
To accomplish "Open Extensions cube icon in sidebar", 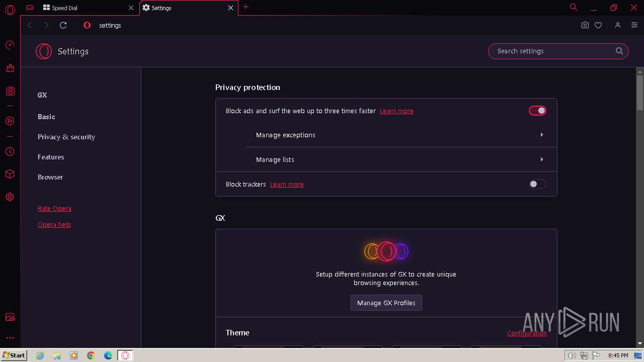I will click(x=10, y=174).
